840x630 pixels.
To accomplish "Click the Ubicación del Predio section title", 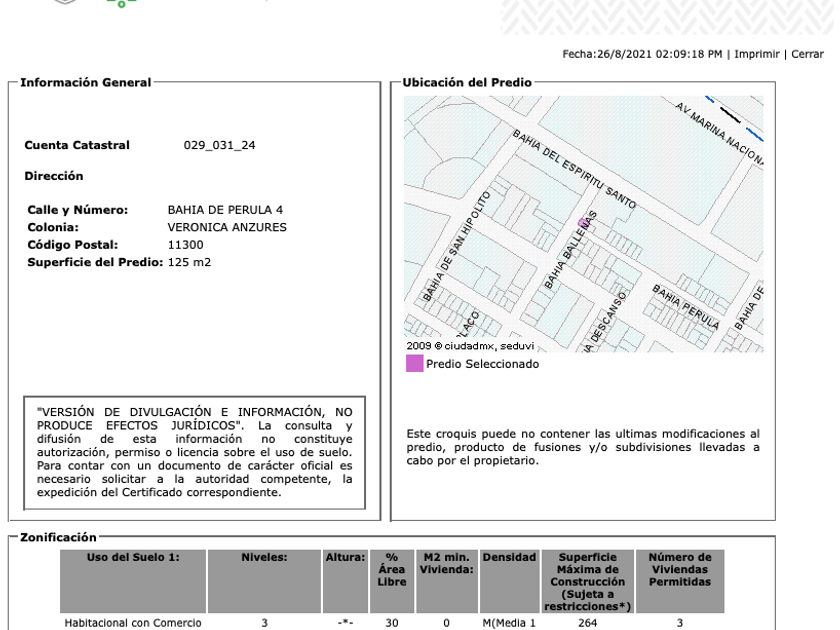I will click(467, 82).
